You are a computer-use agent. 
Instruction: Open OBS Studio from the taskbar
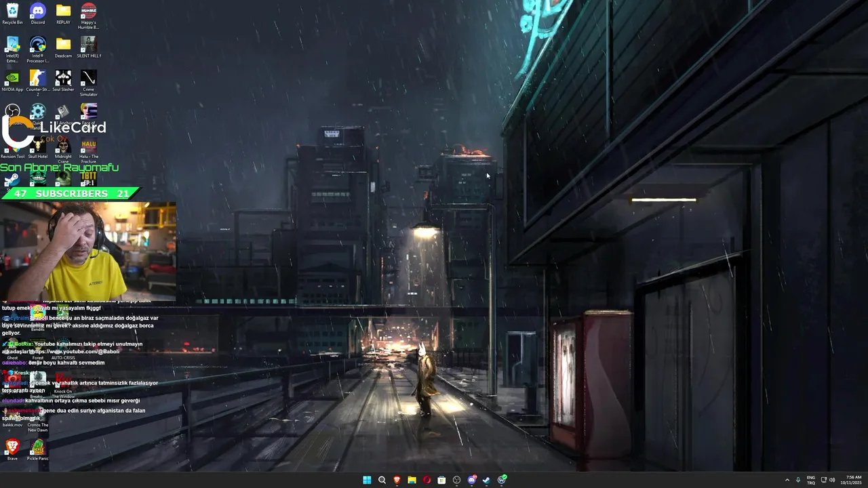[x=456, y=480]
